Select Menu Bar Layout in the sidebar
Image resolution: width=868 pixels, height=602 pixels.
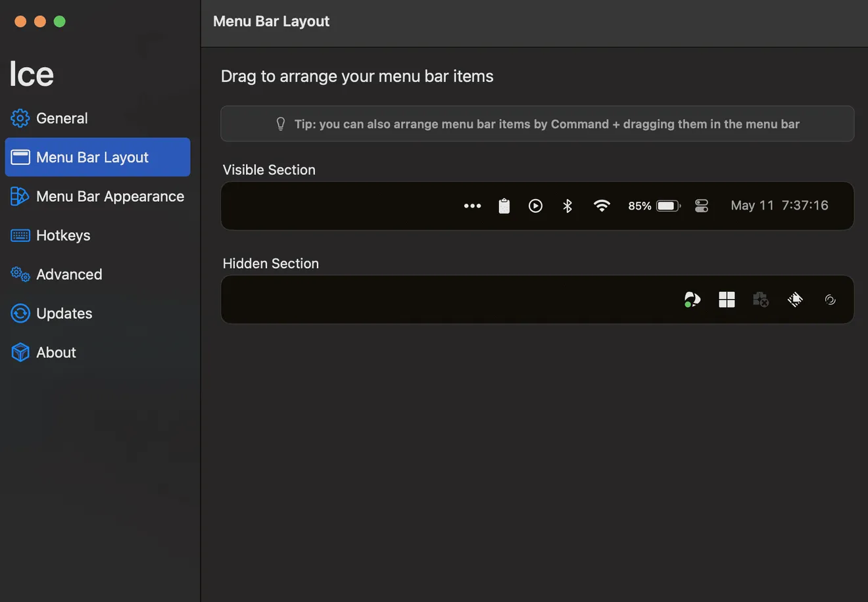[97, 157]
